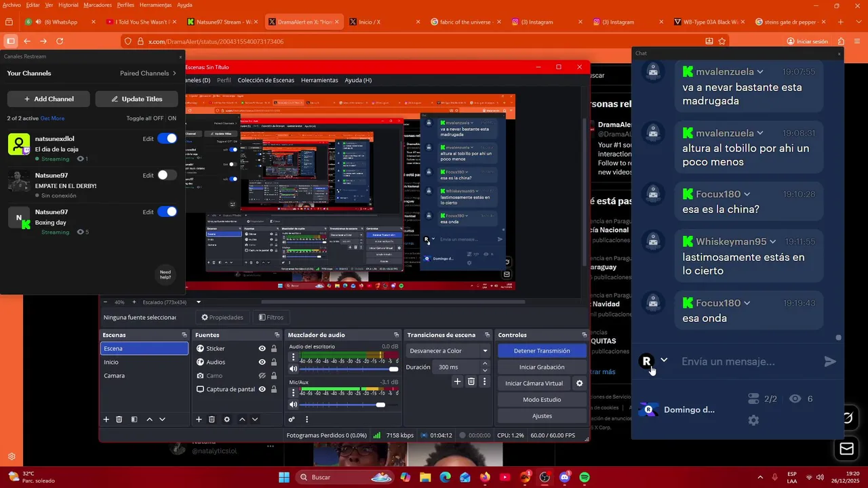Move scene up in Escenas panel

pyautogui.click(x=150, y=420)
